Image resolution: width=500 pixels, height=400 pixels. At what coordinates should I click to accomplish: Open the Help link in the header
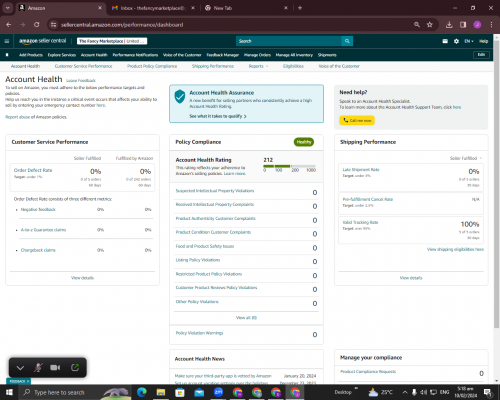tap(484, 41)
